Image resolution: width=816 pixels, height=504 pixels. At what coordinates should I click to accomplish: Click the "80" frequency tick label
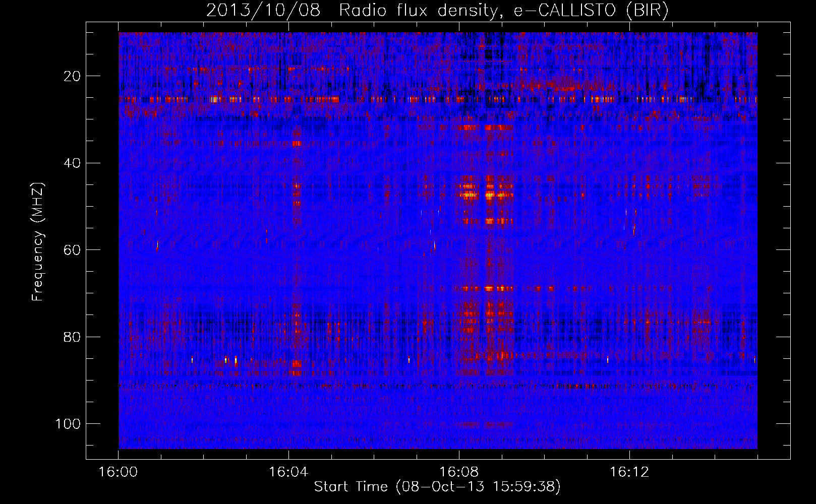[72, 337]
